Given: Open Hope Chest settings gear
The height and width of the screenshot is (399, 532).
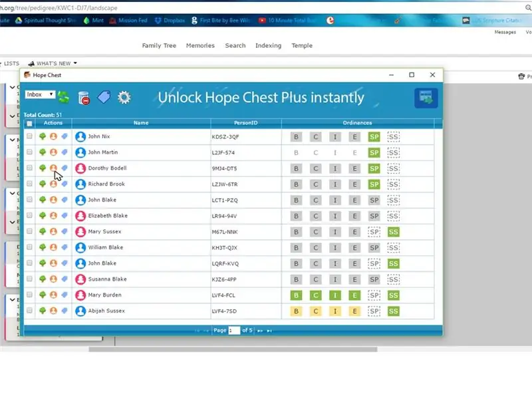Looking at the screenshot, I should (x=124, y=97).
